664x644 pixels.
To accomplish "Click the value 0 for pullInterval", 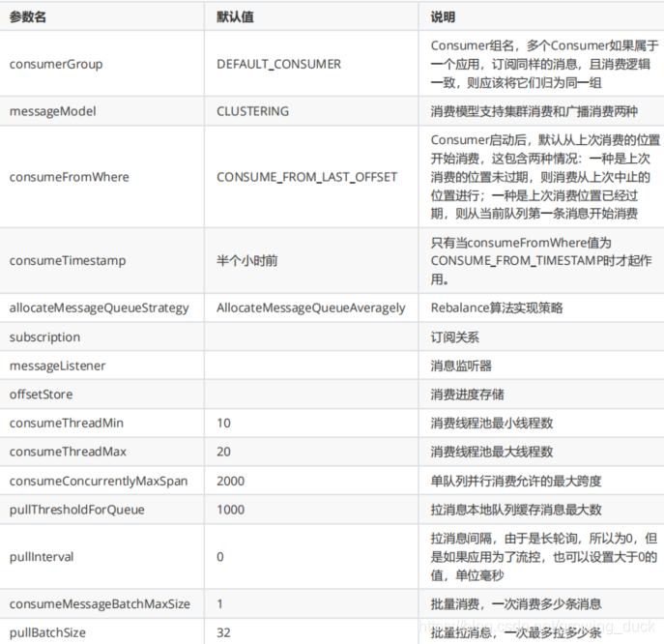I will pyautogui.click(x=220, y=557).
